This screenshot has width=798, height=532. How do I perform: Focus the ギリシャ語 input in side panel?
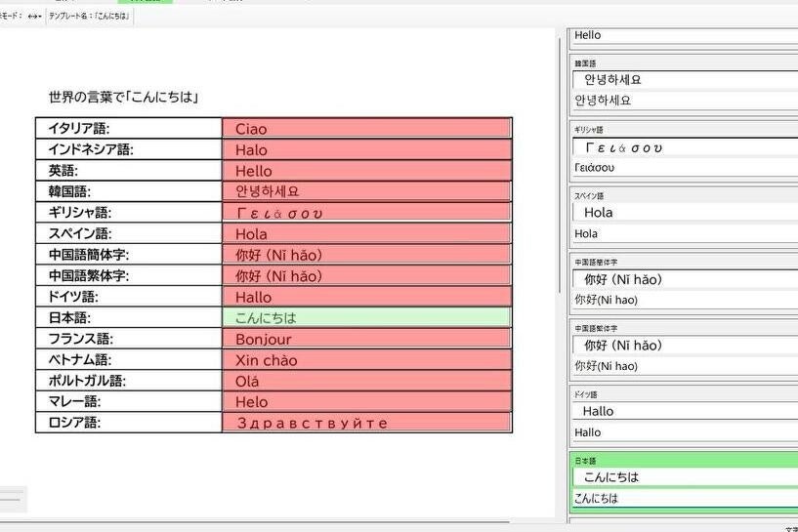pyautogui.click(x=685, y=147)
